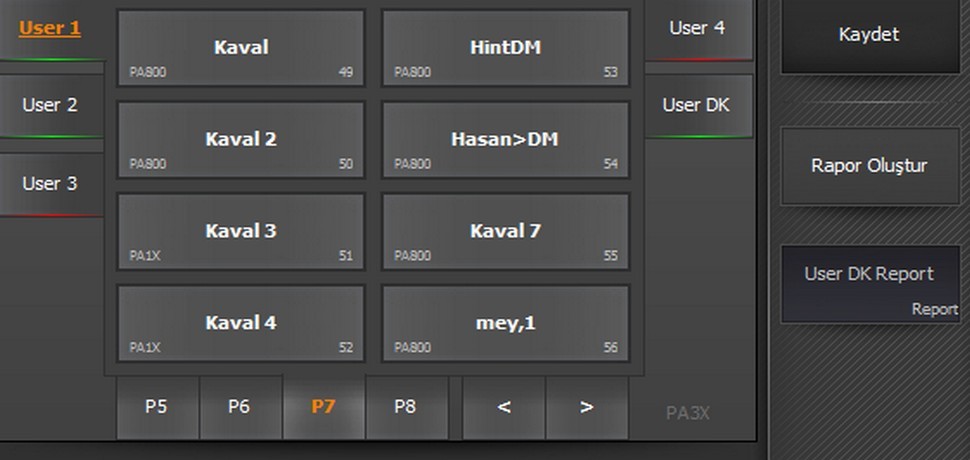Select the User DK bank tab

pyautogui.click(x=696, y=105)
